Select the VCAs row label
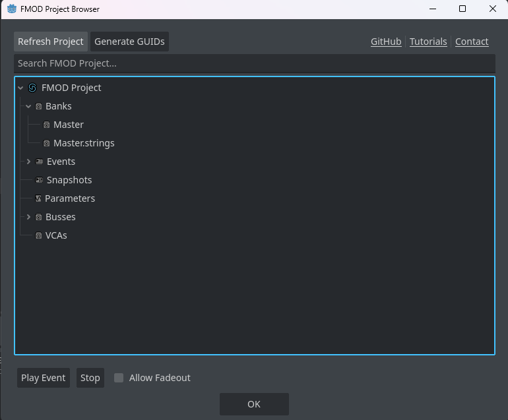508x420 pixels. click(x=56, y=235)
